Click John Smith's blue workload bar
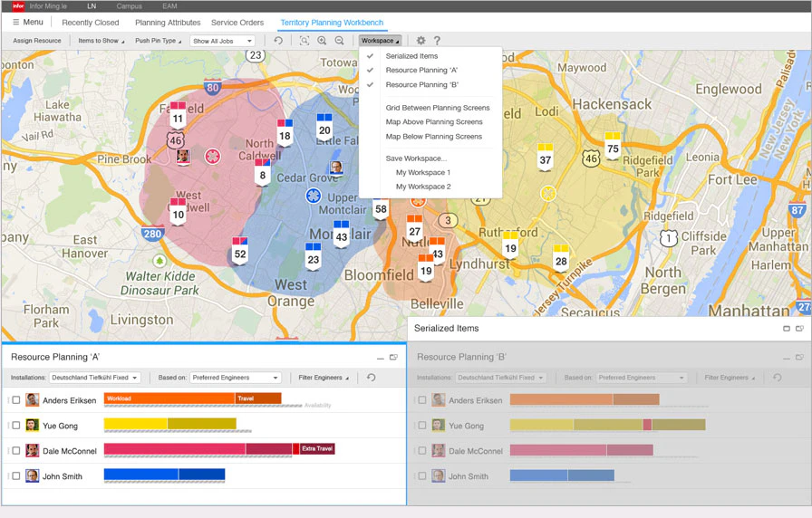The height and width of the screenshot is (518, 812). pos(164,474)
